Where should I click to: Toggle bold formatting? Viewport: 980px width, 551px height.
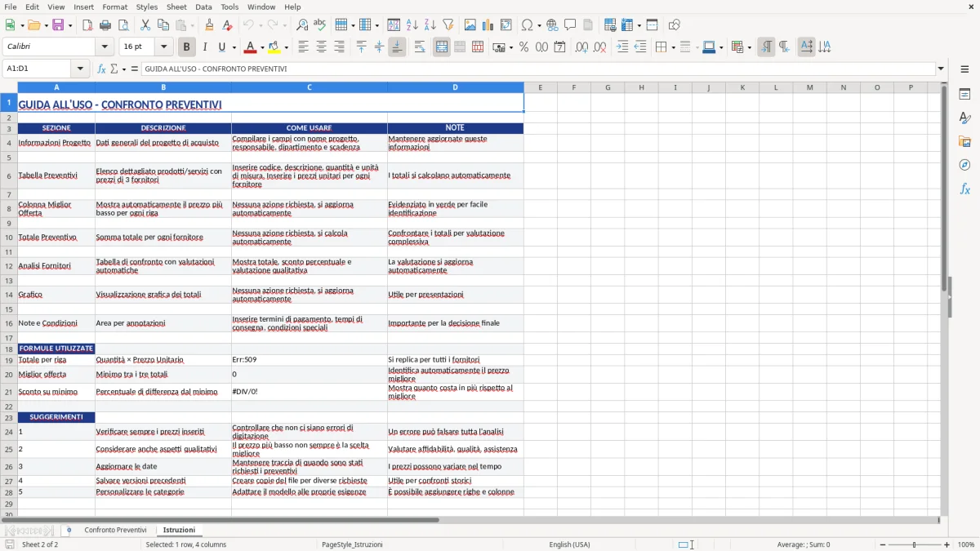click(186, 47)
